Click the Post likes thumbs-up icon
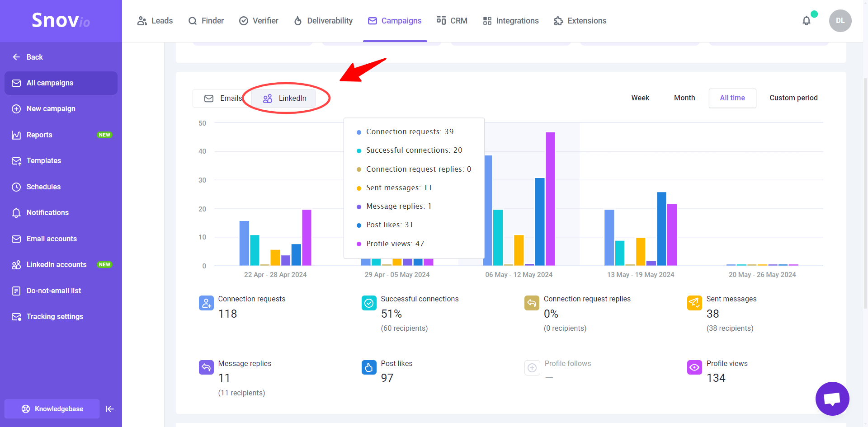868x427 pixels. pos(369,367)
